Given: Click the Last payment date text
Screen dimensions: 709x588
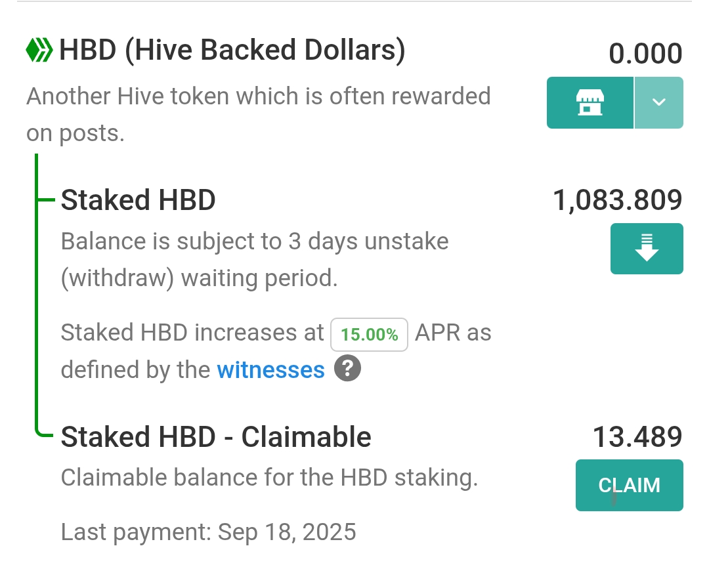Looking at the screenshot, I should [208, 532].
